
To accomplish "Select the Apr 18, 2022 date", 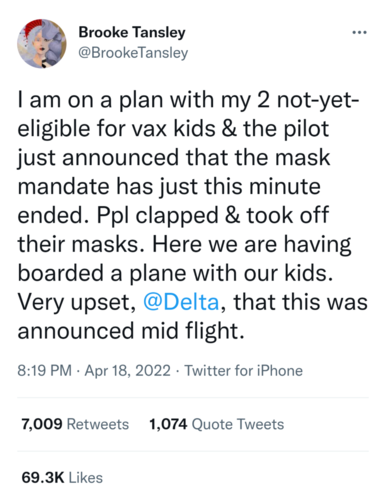I will [x=127, y=371].
